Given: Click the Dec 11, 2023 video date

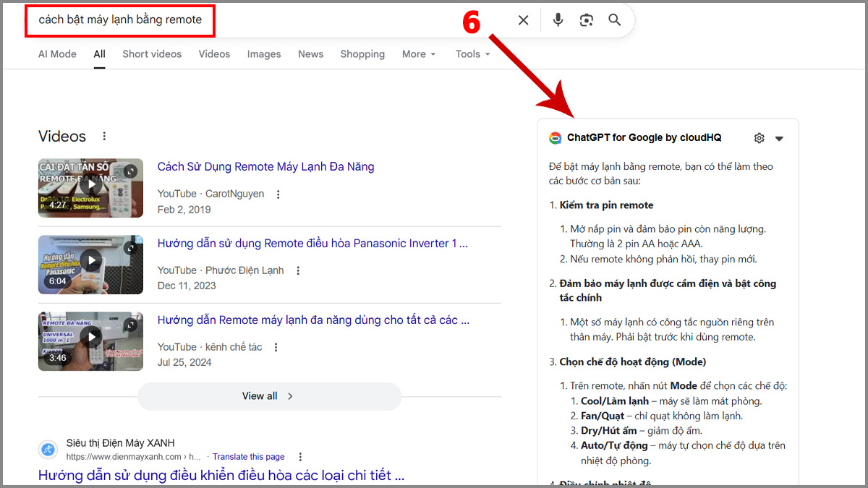Looking at the screenshot, I should pos(187,286).
